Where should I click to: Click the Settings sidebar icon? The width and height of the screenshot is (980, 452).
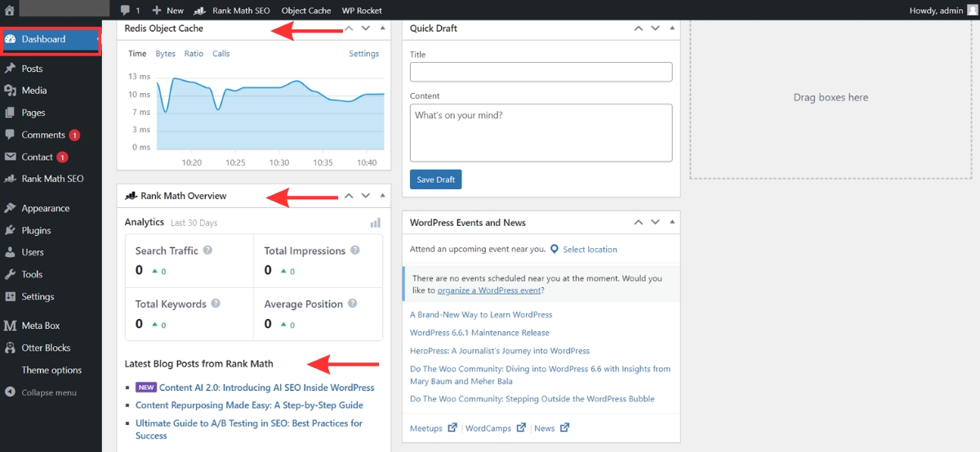click(10, 296)
